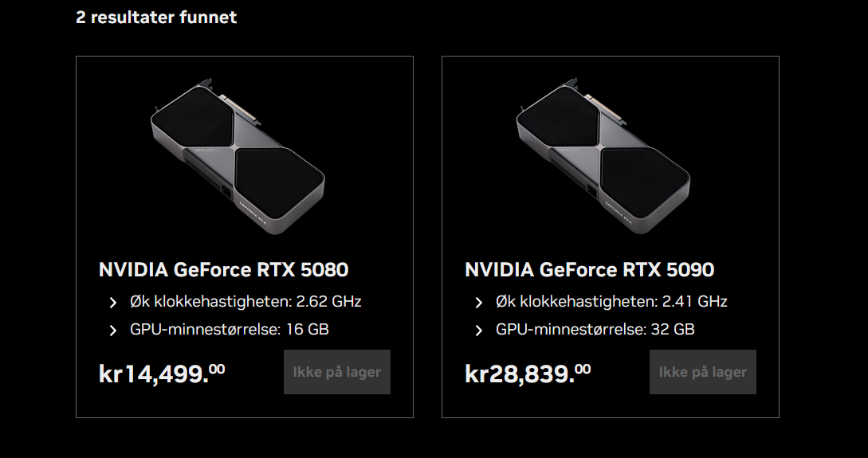
Task: Click the chevron beside 2.41 GHz clock speed
Action: (x=479, y=303)
